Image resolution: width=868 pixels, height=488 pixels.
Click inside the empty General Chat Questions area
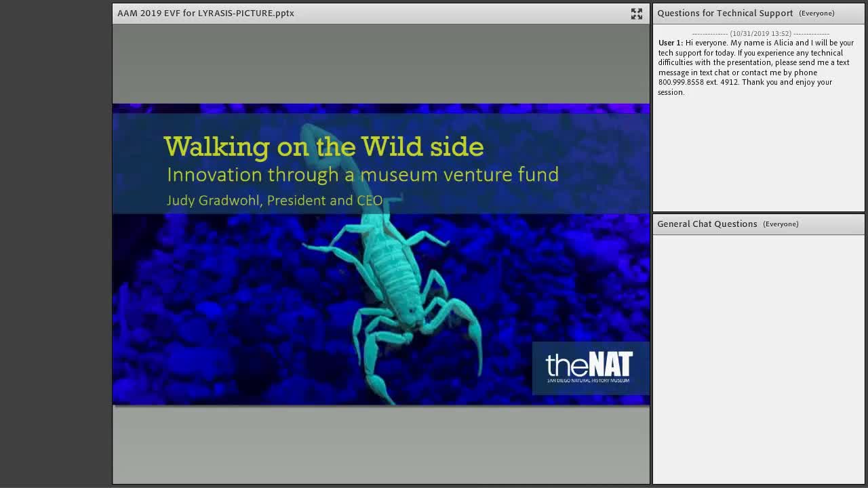pyautogui.click(x=758, y=358)
